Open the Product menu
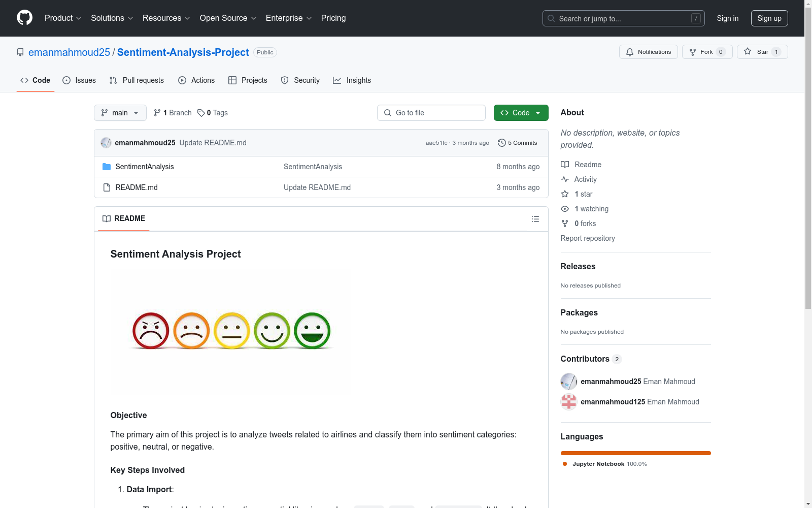812x508 pixels. pos(63,18)
